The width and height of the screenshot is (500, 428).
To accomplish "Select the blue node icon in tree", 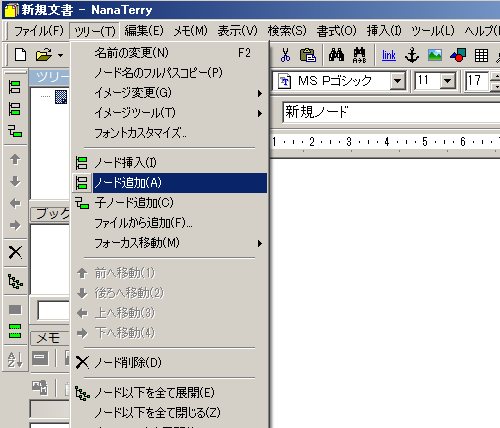I will click(x=61, y=97).
